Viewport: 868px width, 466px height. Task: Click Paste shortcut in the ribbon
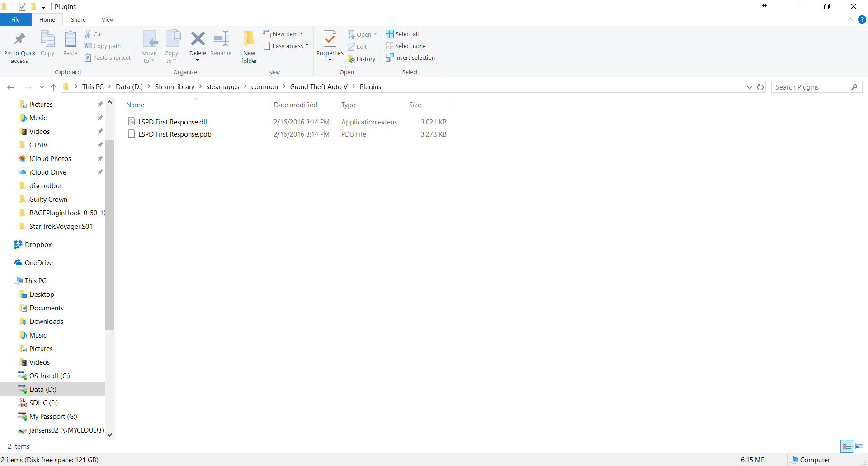[x=108, y=57]
